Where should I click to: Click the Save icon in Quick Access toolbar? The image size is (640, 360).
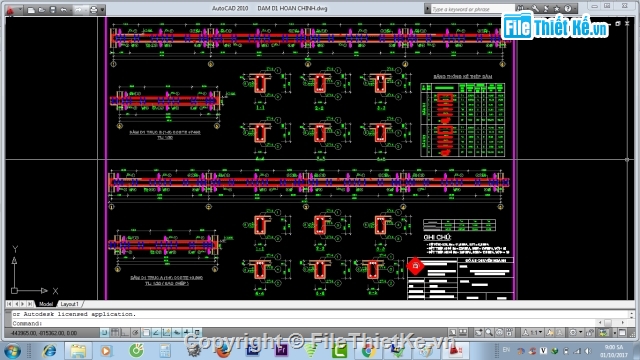[x=53, y=10]
